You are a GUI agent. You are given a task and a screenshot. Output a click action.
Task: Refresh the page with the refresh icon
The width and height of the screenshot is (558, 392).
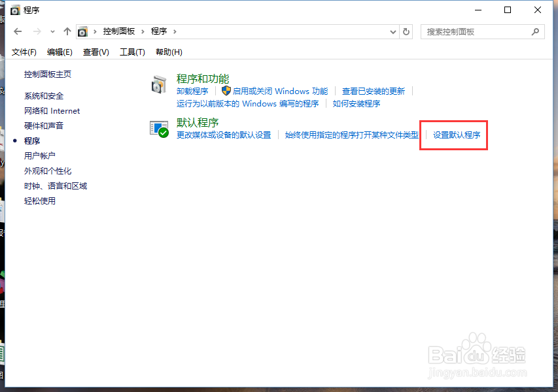coord(406,31)
